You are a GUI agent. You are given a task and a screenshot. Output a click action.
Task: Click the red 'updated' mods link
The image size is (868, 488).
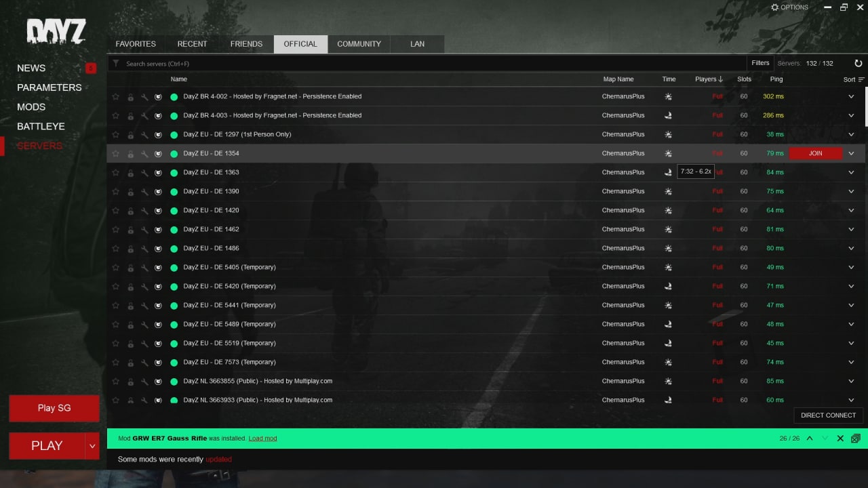coord(218,460)
